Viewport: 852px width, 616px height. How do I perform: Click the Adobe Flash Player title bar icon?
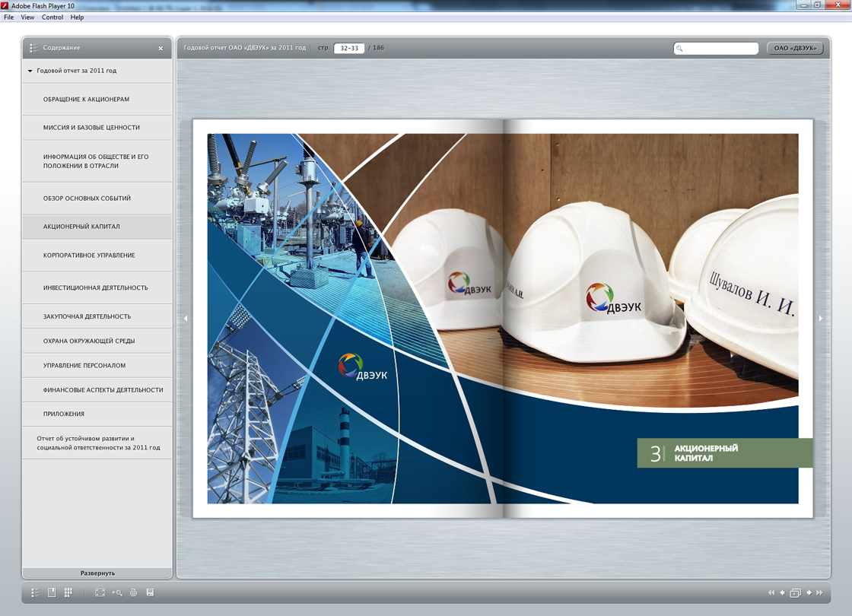pyautogui.click(x=5, y=6)
